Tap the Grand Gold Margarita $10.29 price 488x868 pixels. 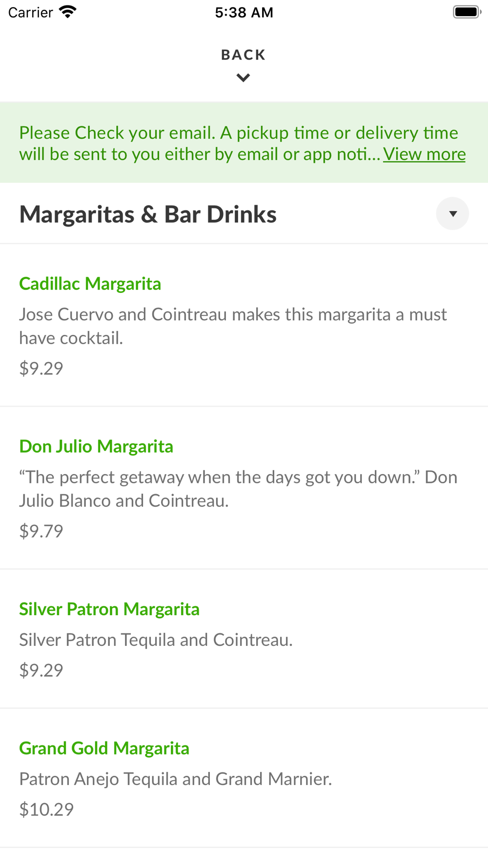(x=46, y=809)
